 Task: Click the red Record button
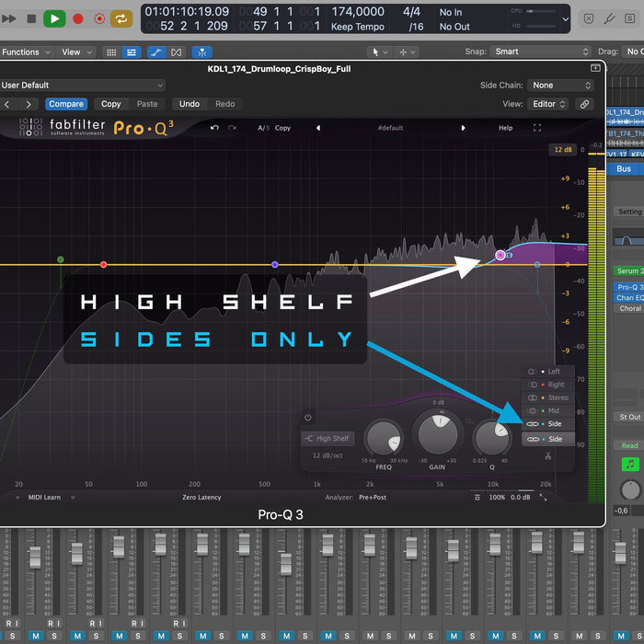(x=77, y=18)
